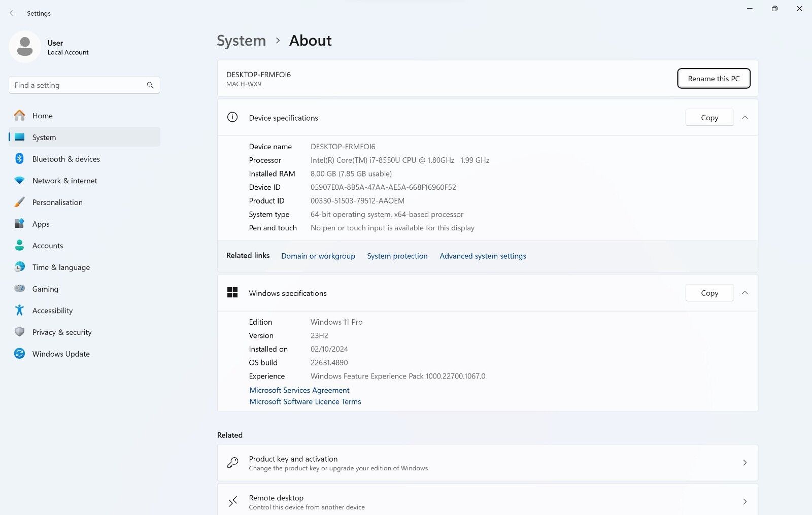This screenshot has width=812, height=515.
Task: Go to Personalisation settings
Action: pos(84,202)
